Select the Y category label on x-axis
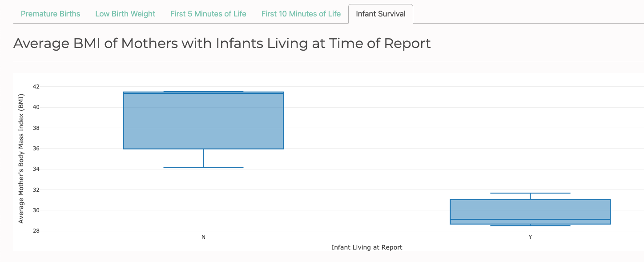The image size is (644, 262). coord(530,237)
